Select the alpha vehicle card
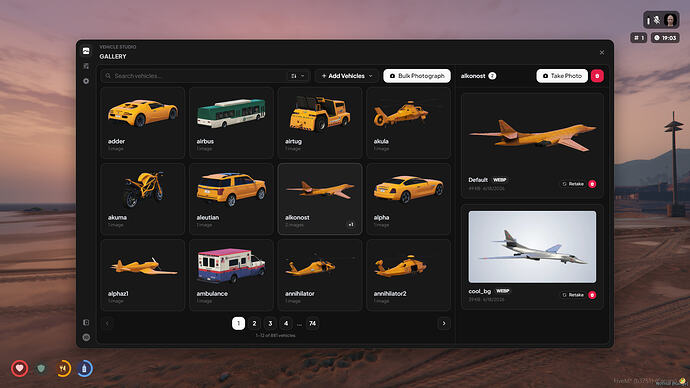The width and height of the screenshot is (690, 388). (408, 199)
